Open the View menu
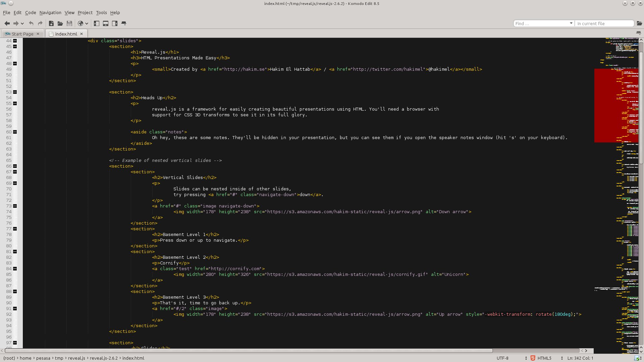This screenshot has height=362, width=644. tap(69, 12)
